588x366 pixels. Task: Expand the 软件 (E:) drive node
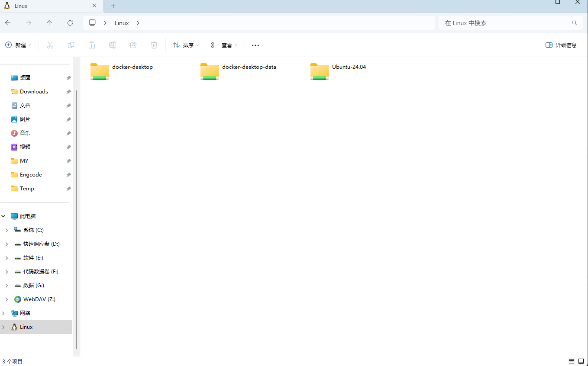tap(7, 258)
